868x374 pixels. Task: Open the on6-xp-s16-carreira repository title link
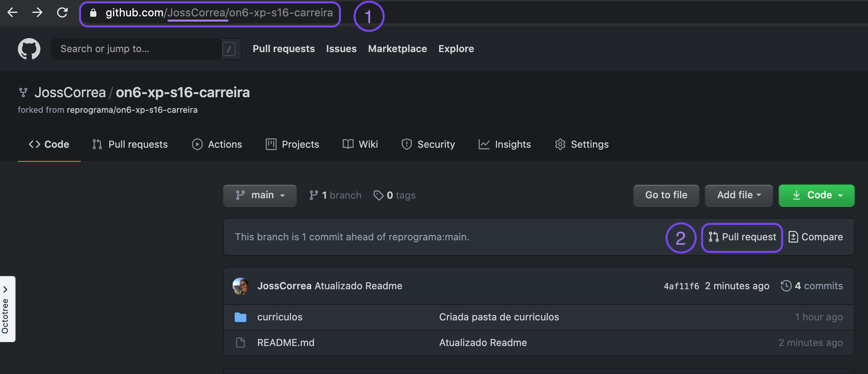183,93
